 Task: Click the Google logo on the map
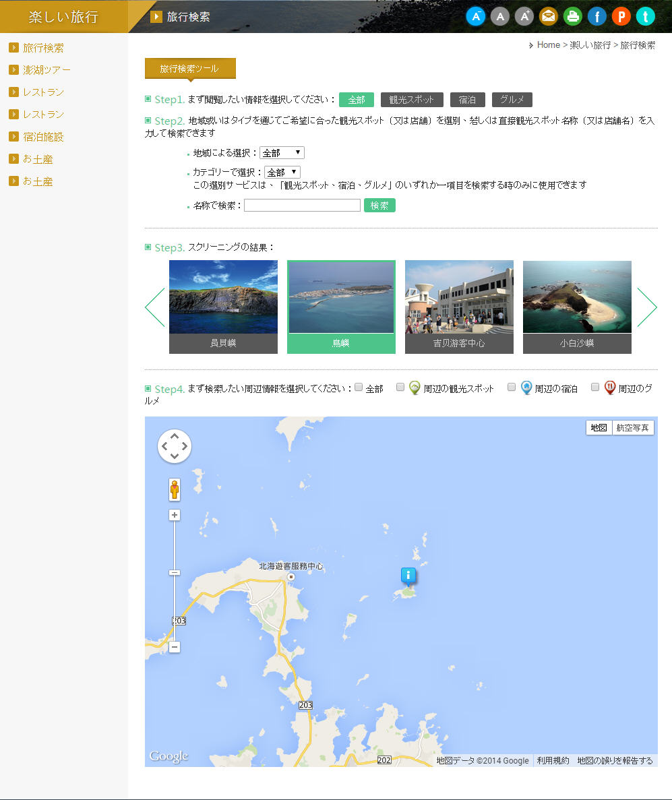click(x=169, y=756)
